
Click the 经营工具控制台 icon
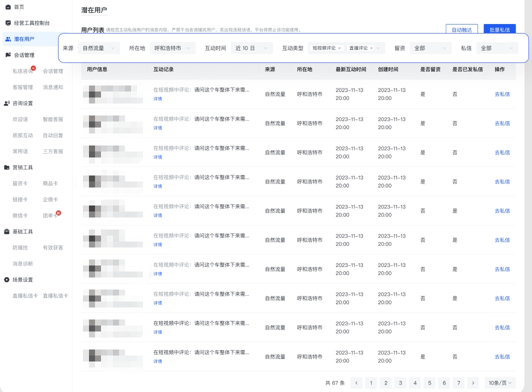[x=8, y=22]
